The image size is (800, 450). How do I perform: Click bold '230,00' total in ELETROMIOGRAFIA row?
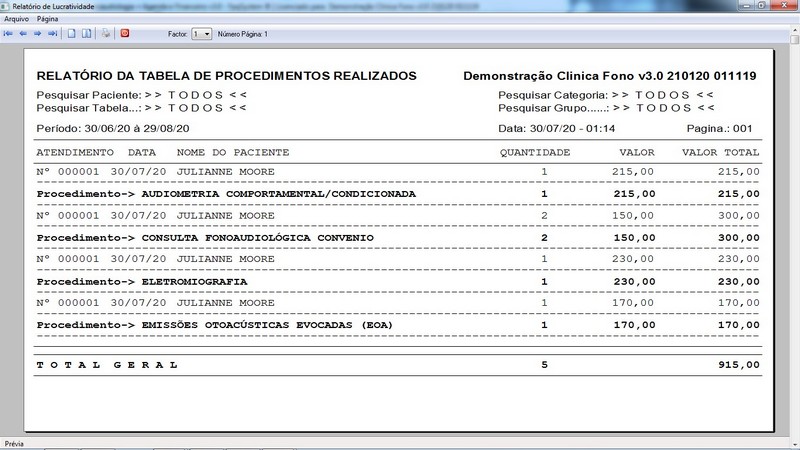(738, 282)
